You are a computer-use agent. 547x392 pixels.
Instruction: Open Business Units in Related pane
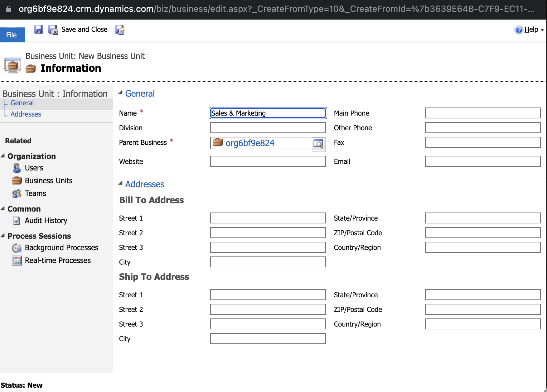48,181
